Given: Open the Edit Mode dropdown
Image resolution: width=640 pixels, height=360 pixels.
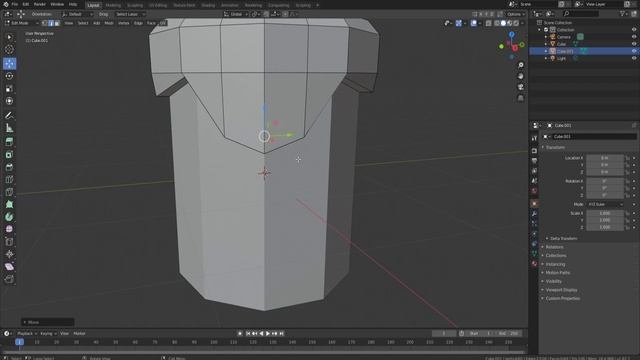Looking at the screenshot, I should click(x=22, y=23).
